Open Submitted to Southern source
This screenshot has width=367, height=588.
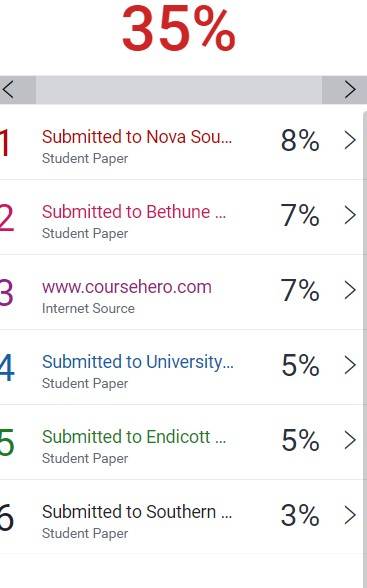point(137,512)
